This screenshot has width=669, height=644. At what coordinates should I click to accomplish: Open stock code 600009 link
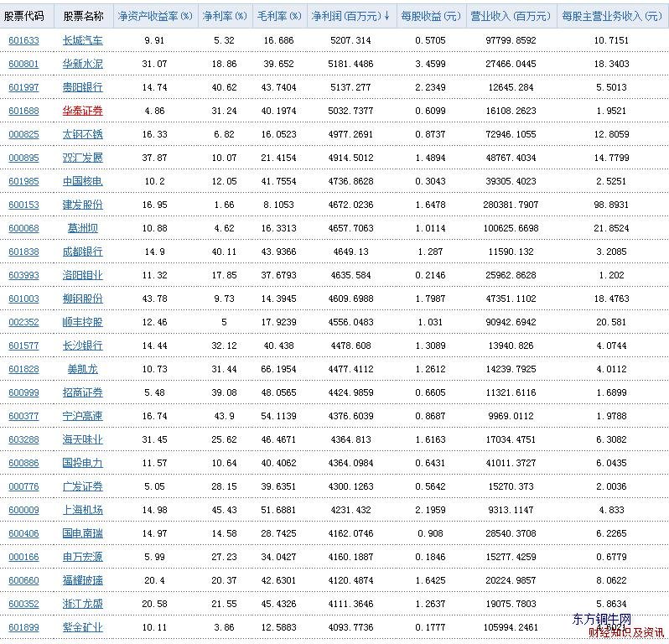pyautogui.click(x=23, y=510)
